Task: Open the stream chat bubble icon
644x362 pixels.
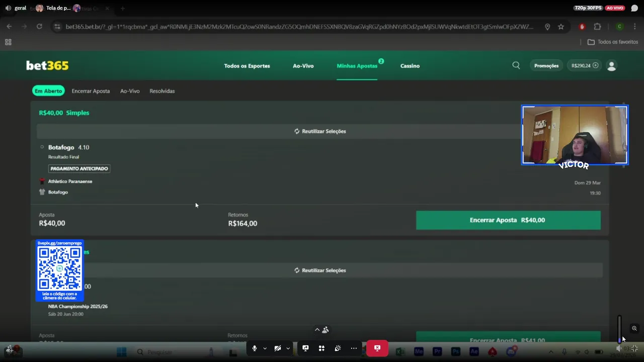Action: (634, 8)
